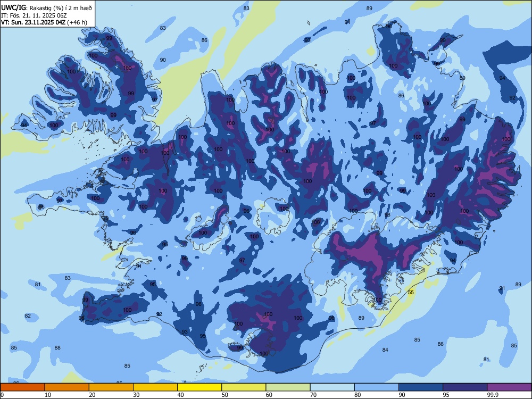Click the valid time 'VT: Sun. 23.11.2025 04Z'

pyautogui.click(x=33, y=22)
